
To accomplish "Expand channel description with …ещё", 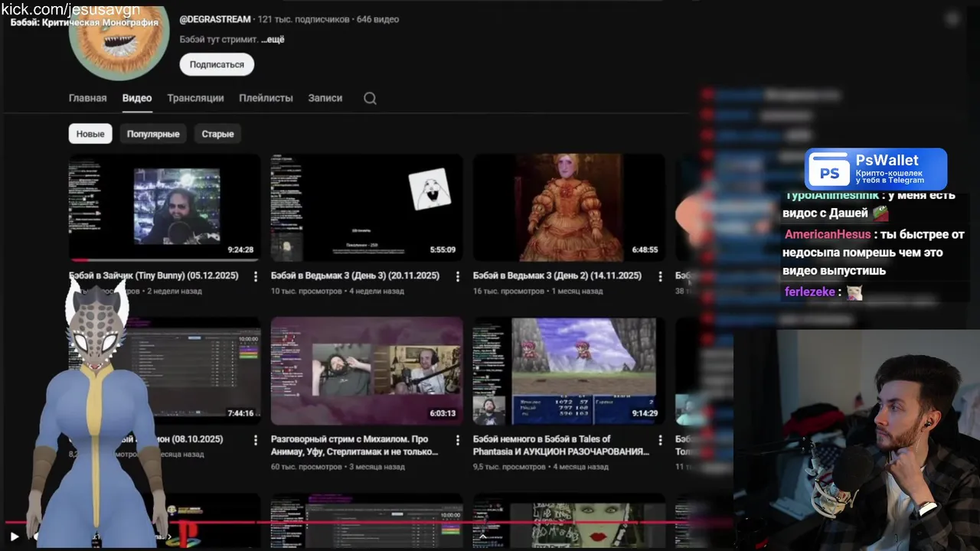I will 273,39.
